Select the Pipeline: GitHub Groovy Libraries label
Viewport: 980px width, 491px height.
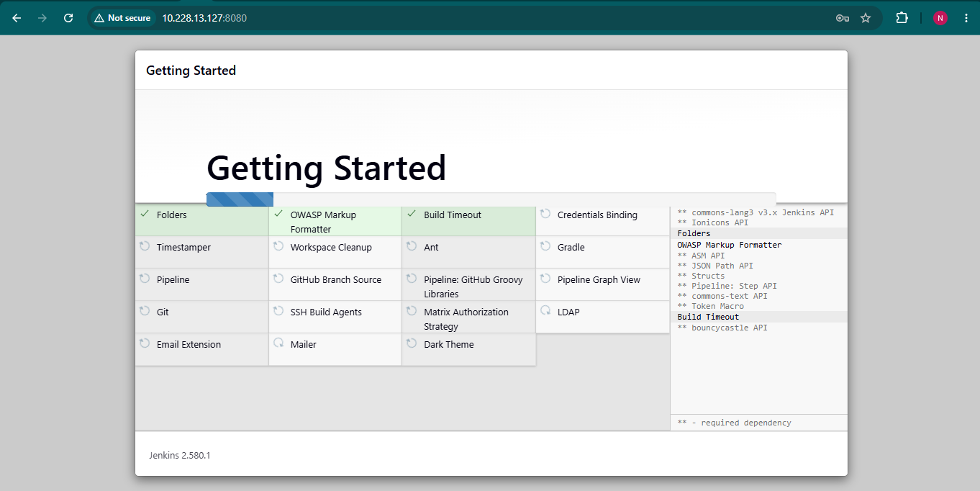click(473, 287)
